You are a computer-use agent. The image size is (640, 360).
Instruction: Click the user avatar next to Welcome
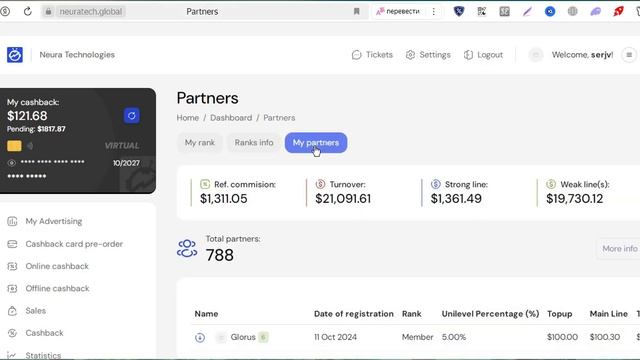[x=536, y=55]
